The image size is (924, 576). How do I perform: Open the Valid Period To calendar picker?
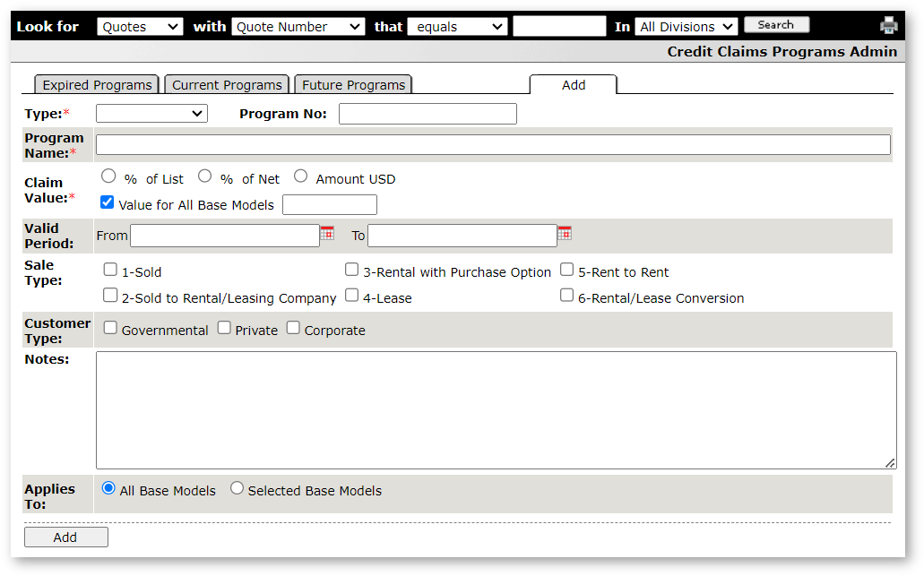[565, 234]
